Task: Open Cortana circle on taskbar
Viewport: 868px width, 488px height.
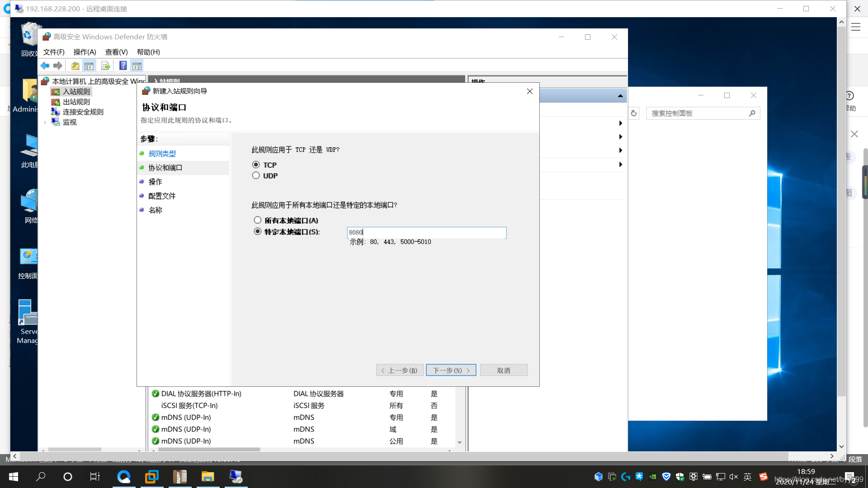Action: tap(68, 477)
